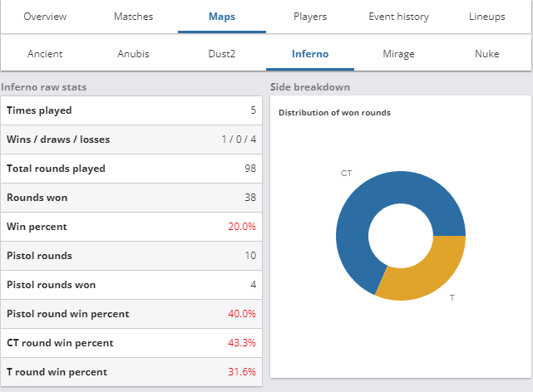Click the Win percent 20.0% value

(x=242, y=227)
